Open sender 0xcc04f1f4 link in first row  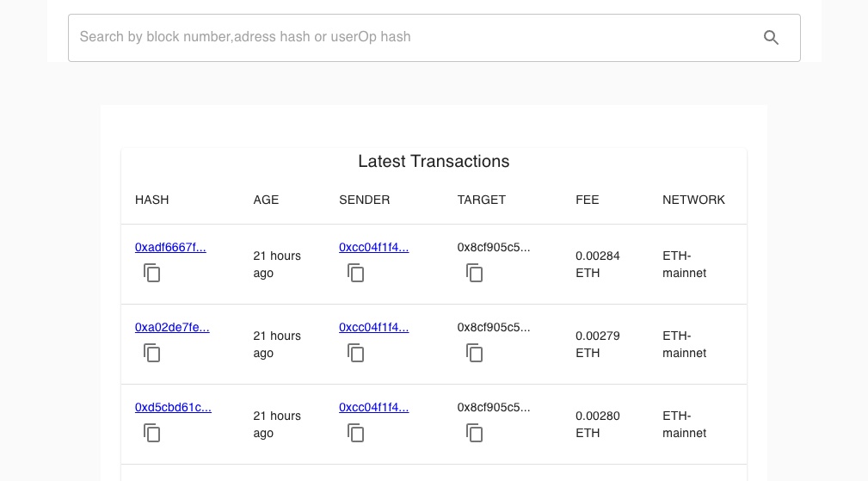[373, 248]
